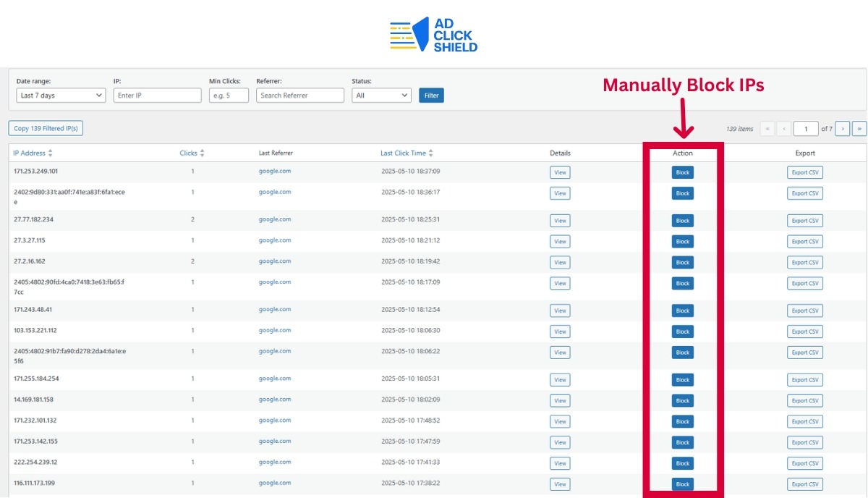Block IP 14.169.181.158
Screen dimensions: 868x498
(x=682, y=401)
